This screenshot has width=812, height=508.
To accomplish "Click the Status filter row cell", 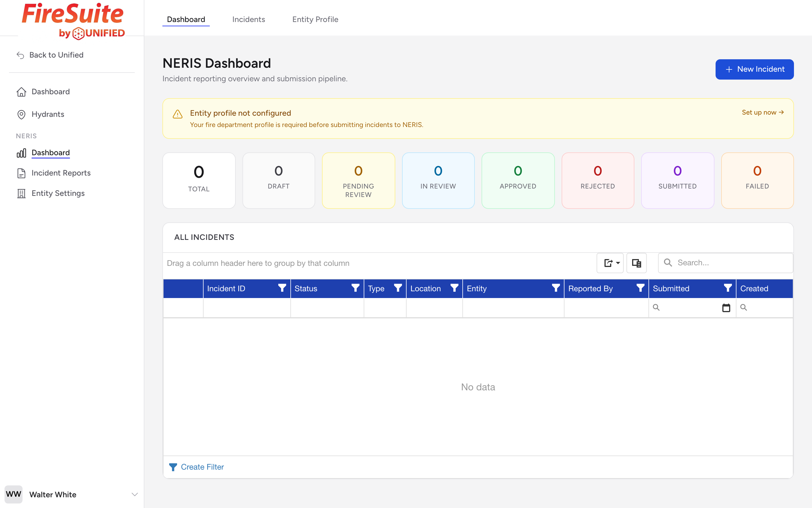I will 327,308.
